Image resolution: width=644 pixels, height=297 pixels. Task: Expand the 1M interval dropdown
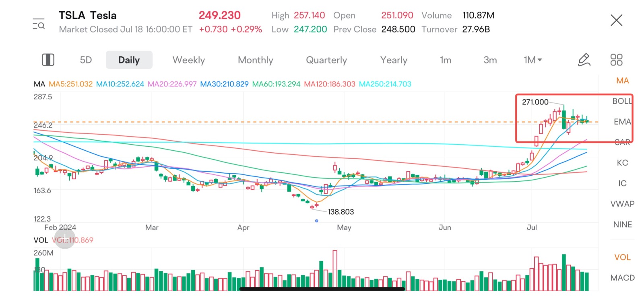pos(533,60)
